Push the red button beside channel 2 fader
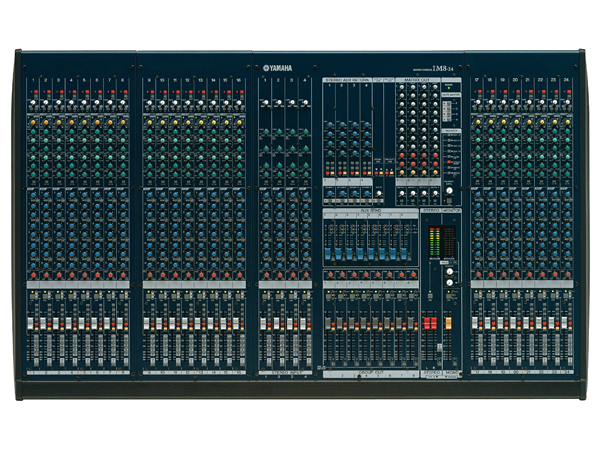Image resolution: width=600 pixels, height=450 pixels. point(49,324)
